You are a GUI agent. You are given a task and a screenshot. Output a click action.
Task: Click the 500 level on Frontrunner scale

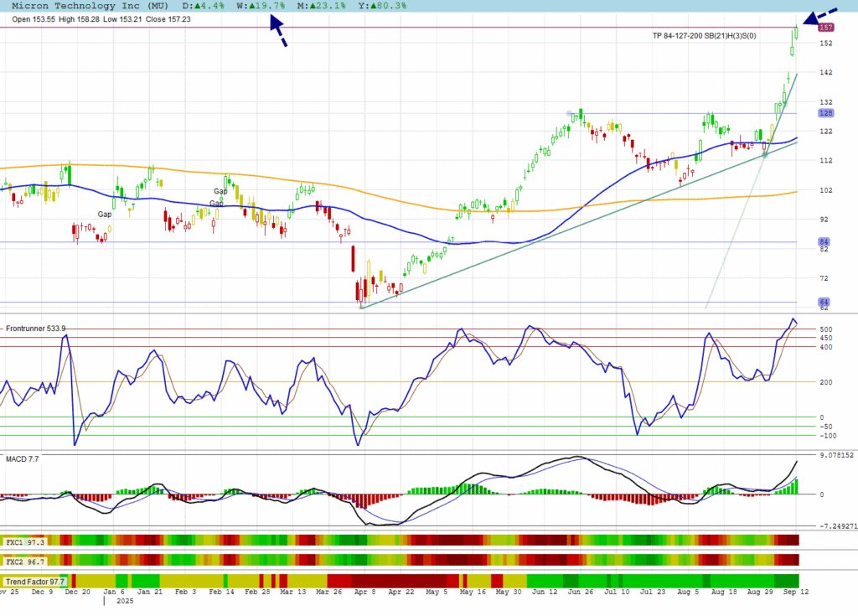[825, 329]
